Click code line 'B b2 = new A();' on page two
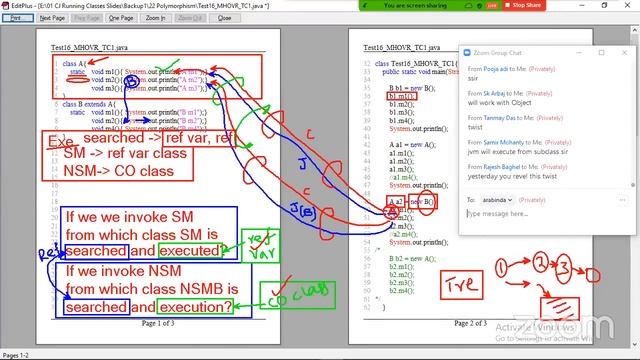Image resolution: width=640 pixels, height=360 pixels. coord(413,258)
